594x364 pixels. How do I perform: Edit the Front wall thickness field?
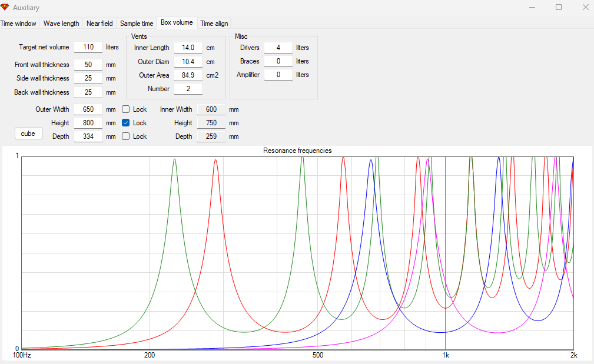coord(88,65)
